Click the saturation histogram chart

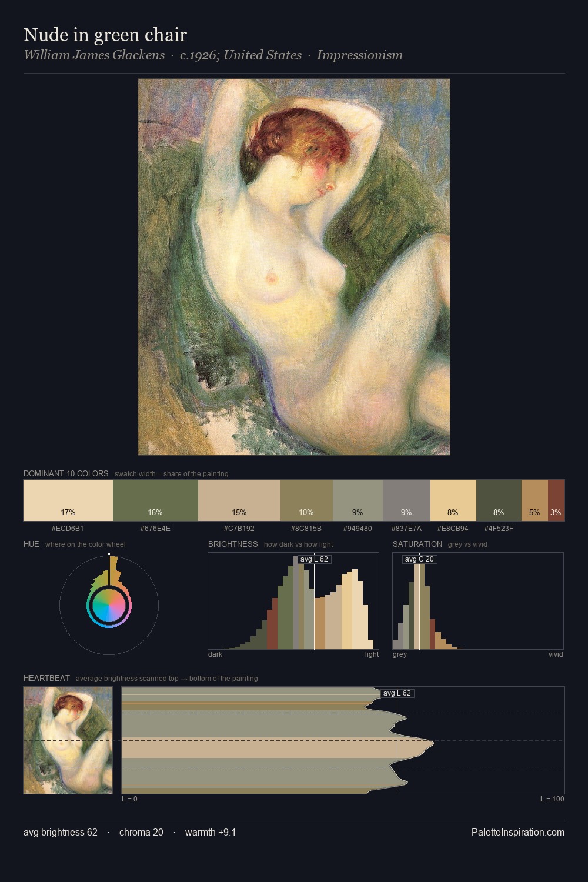[478, 601]
